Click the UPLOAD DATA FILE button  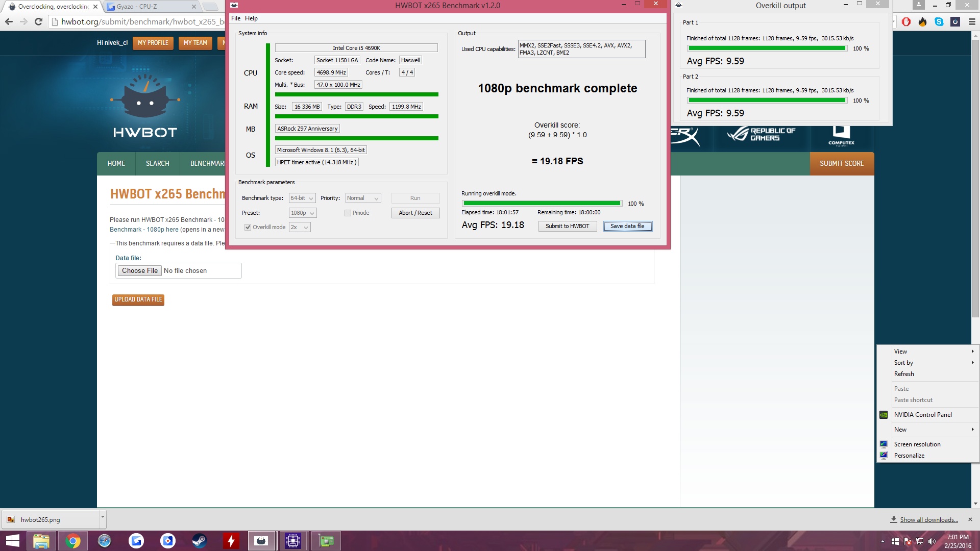point(138,300)
